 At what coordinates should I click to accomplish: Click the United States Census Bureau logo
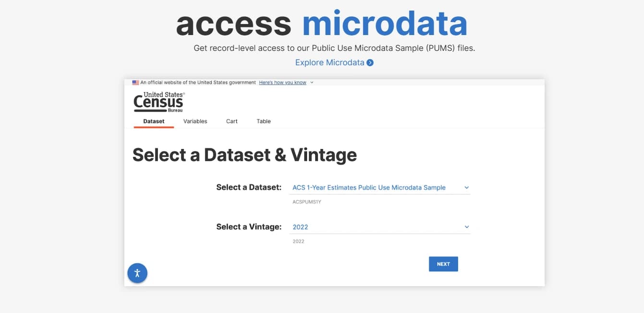pos(158,102)
